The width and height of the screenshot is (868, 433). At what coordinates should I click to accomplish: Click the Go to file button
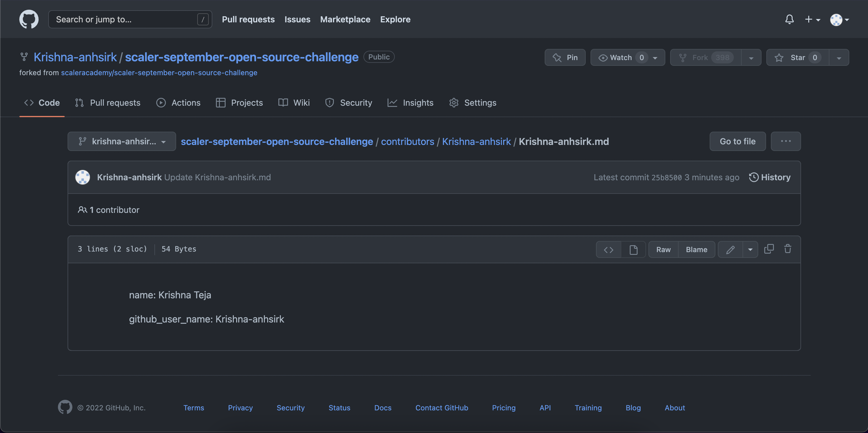coord(737,141)
